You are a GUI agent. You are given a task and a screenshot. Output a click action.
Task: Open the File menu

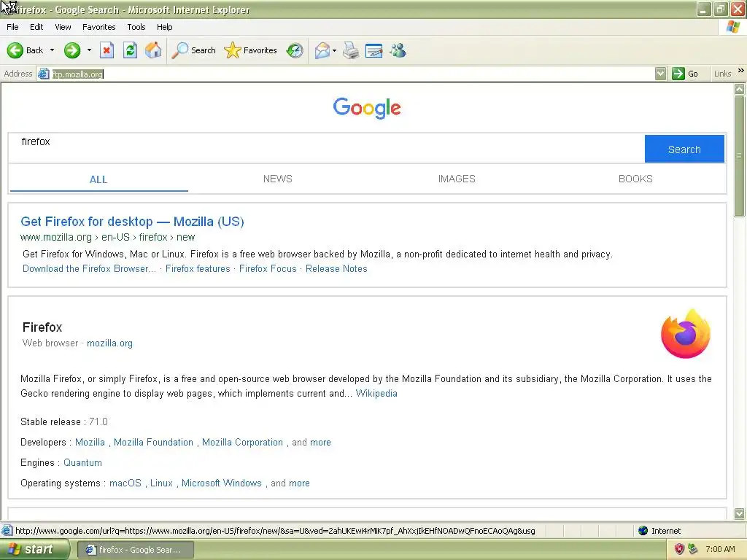click(x=12, y=27)
